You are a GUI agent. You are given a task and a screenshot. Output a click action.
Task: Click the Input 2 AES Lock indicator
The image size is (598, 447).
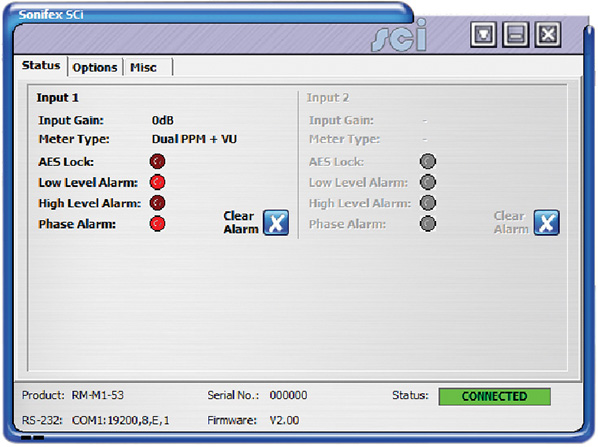428,161
